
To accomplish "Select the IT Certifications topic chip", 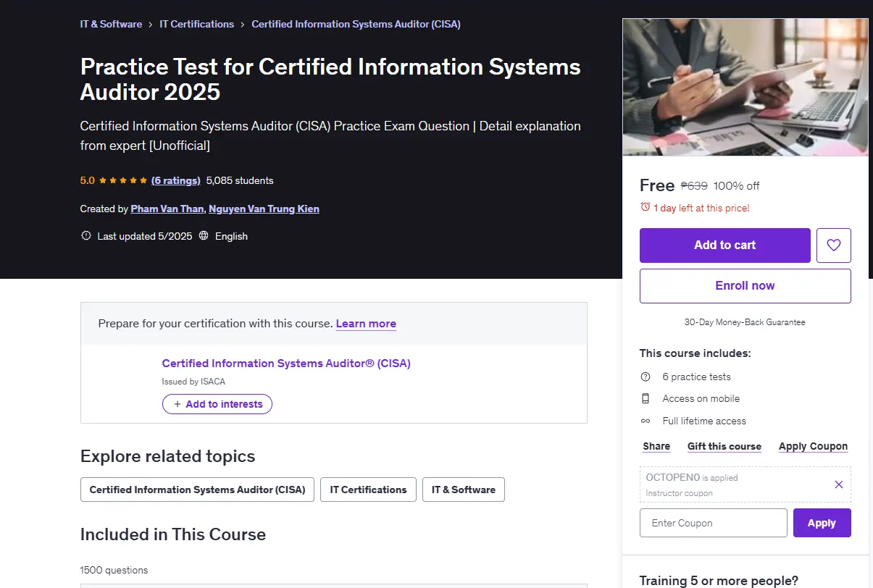I will pos(368,490).
